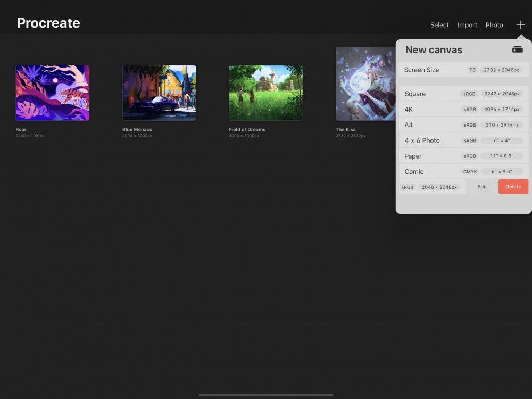Open The Kiss artwork thumbnail

[x=365, y=84]
